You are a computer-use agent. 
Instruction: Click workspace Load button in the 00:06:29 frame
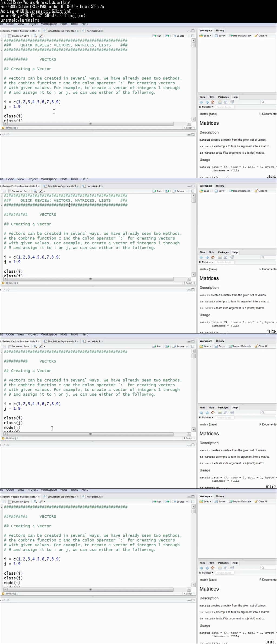pos(205,501)
